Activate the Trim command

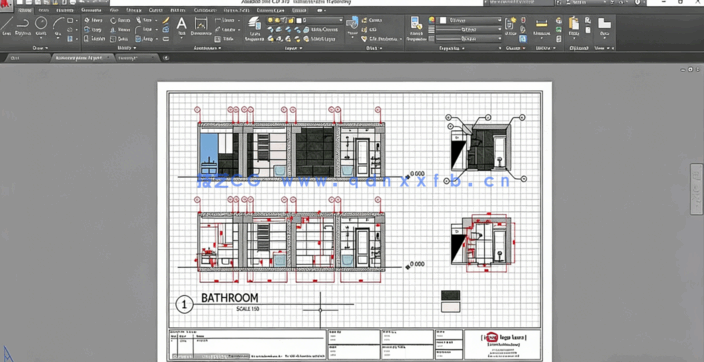tap(144, 20)
